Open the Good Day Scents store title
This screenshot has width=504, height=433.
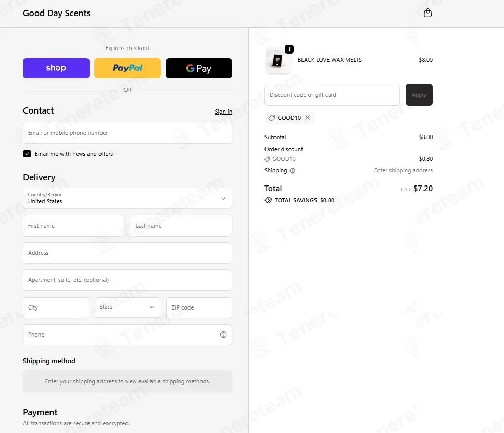tap(57, 13)
